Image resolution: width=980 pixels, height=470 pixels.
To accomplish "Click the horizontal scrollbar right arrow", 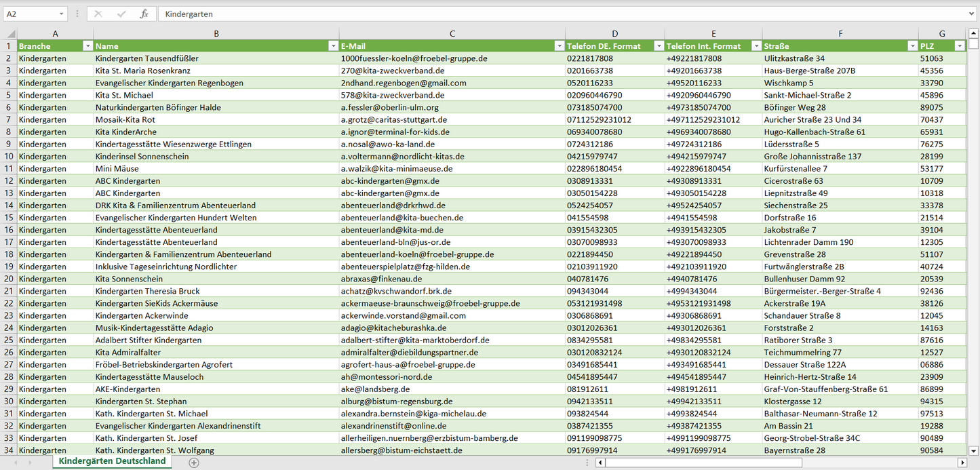I will click(x=962, y=463).
